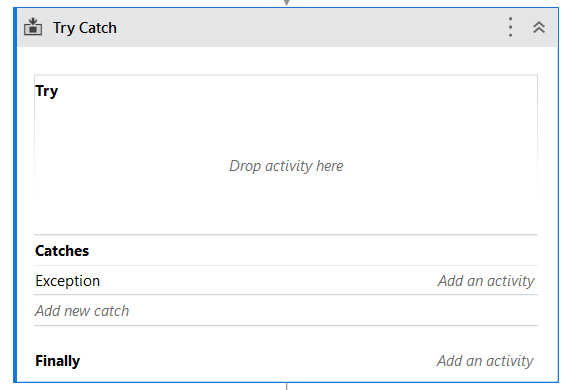Open the three-dot options menu
568x390 pixels.
tap(510, 27)
